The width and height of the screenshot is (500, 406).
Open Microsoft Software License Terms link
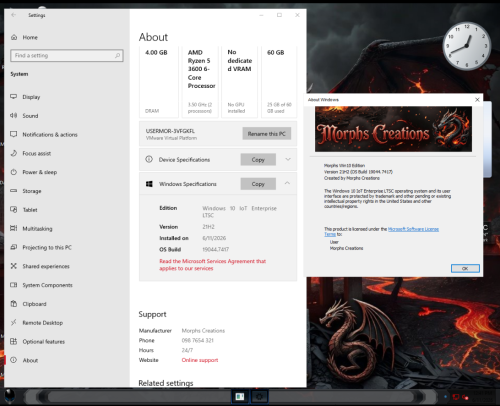click(413, 229)
